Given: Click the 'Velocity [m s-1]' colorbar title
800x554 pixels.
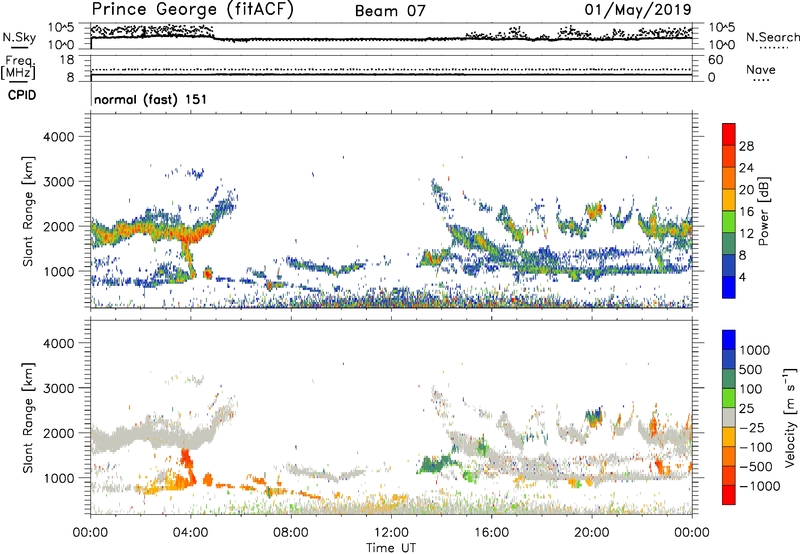Looking at the screenshot, I should (790, 417).
